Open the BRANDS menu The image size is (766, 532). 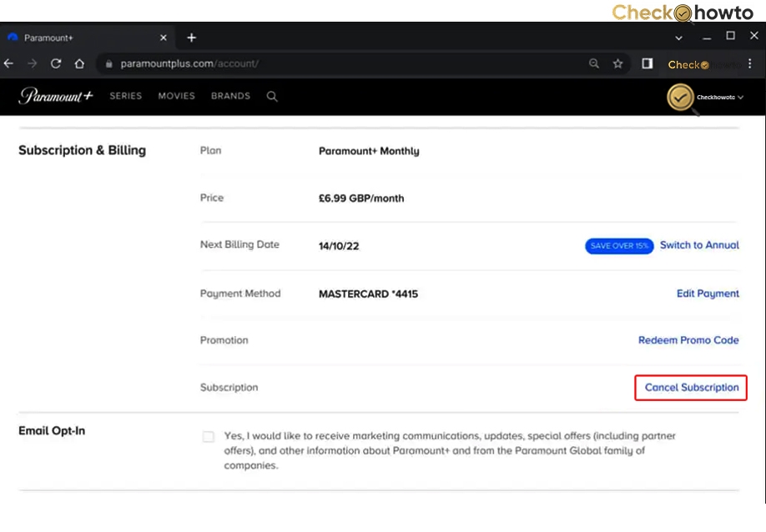(x=230, y=96)
